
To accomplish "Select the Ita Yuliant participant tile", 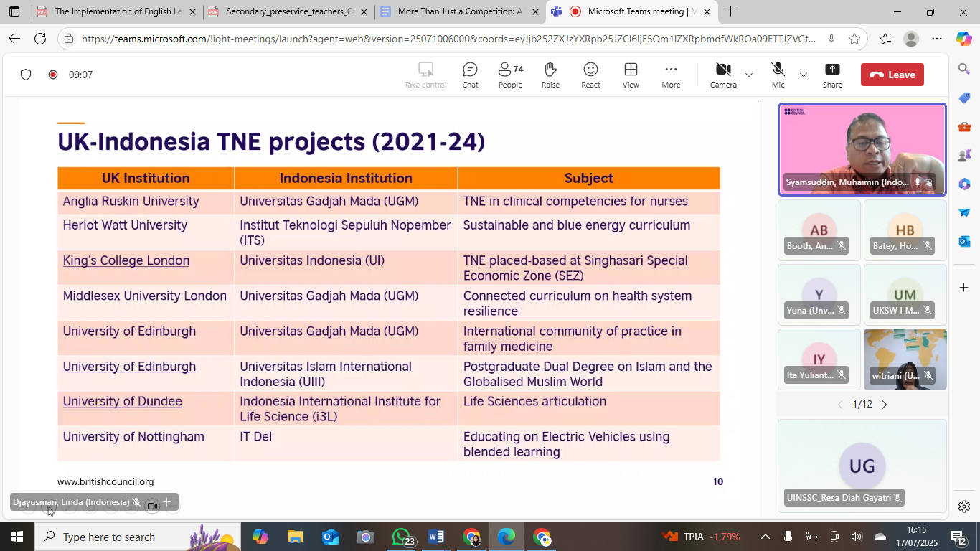I will coord(819,359).
